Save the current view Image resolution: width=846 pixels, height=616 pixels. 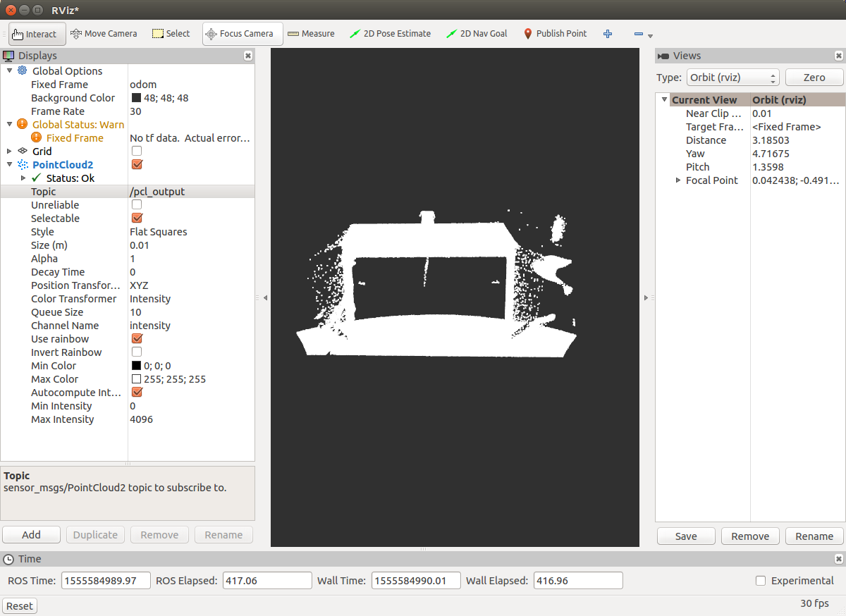tap(686, 536)
